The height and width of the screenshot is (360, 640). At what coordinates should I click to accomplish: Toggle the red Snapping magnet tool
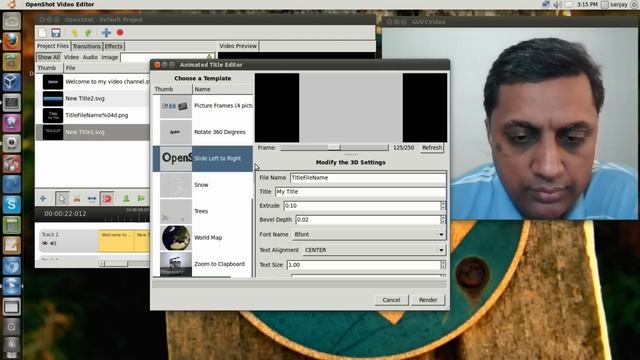pos(107,199)
